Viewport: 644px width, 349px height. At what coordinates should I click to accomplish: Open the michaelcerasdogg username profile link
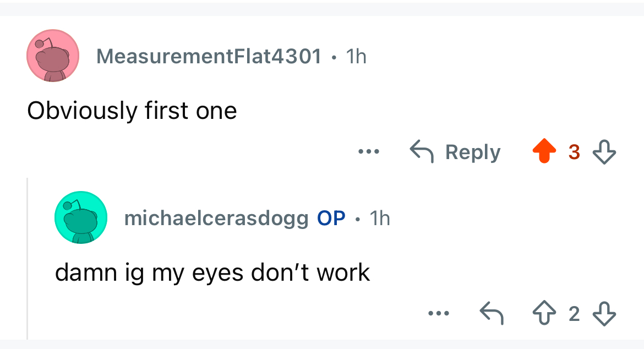point(216,219)
